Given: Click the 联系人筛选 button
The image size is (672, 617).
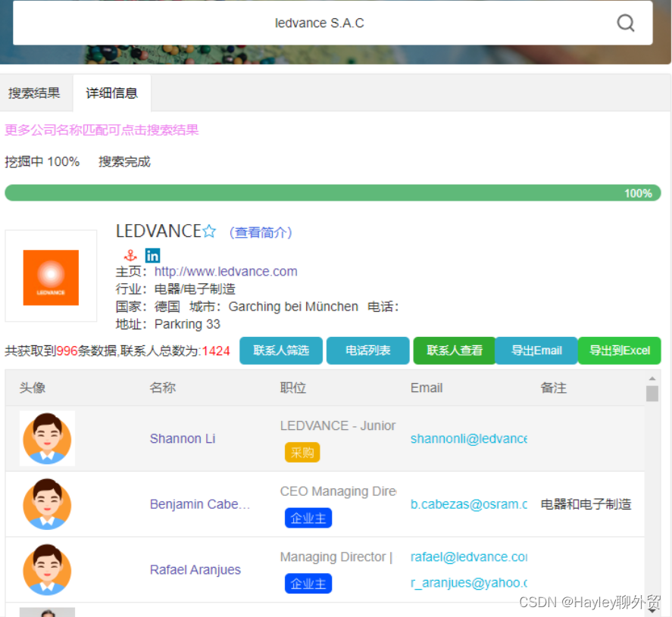Looking at the screenshot, I should [281, 351].
